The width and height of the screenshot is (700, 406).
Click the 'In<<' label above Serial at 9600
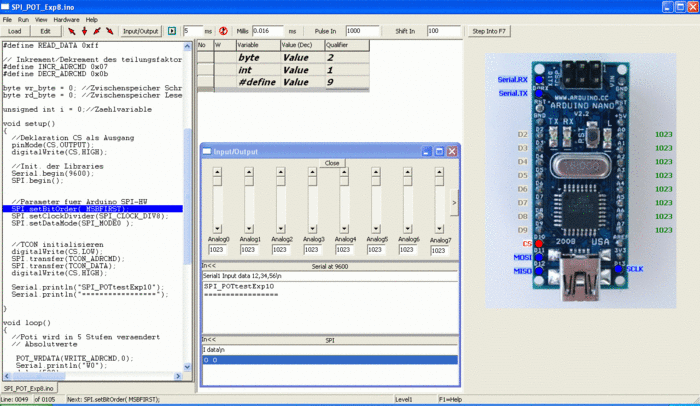[x=208, y=266]
